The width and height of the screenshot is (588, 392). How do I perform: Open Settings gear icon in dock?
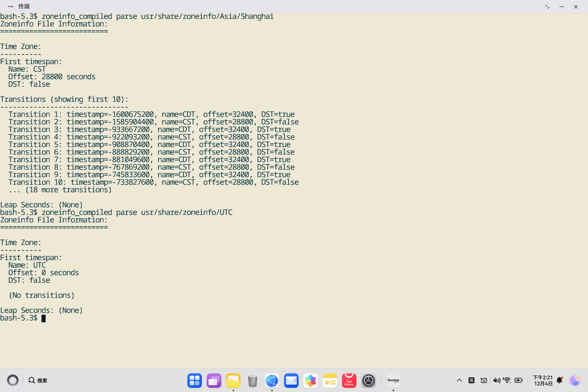pos(368,381)
